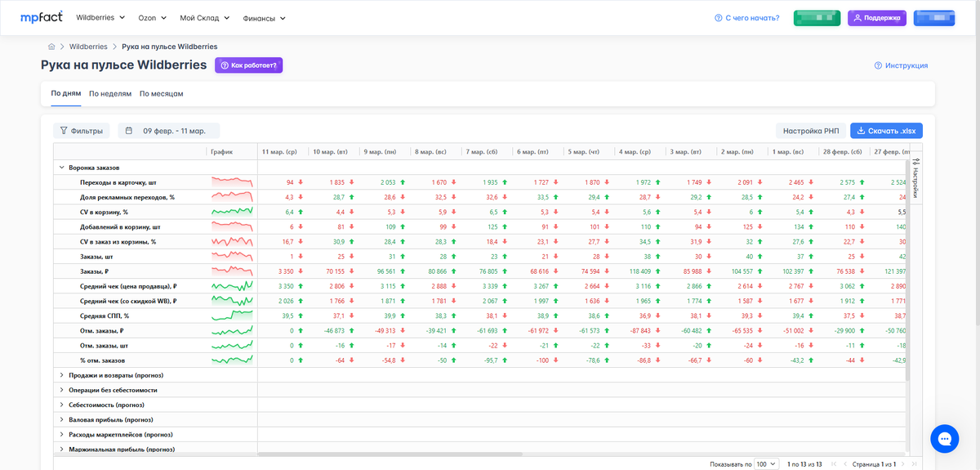Viewport: 980px width, 470px height.
Task: Select the По месяцам tab
Action: click(x=161, y=94)
